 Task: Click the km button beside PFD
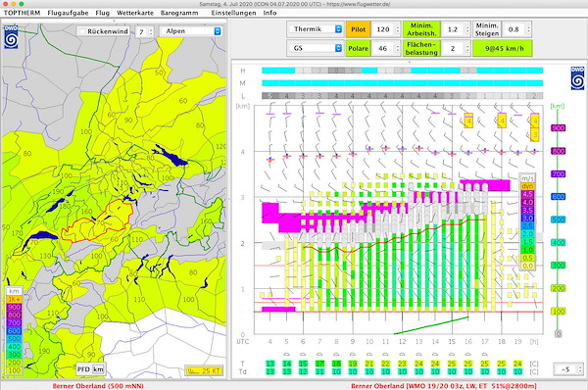pyautogui.click(x=98, y=369)
